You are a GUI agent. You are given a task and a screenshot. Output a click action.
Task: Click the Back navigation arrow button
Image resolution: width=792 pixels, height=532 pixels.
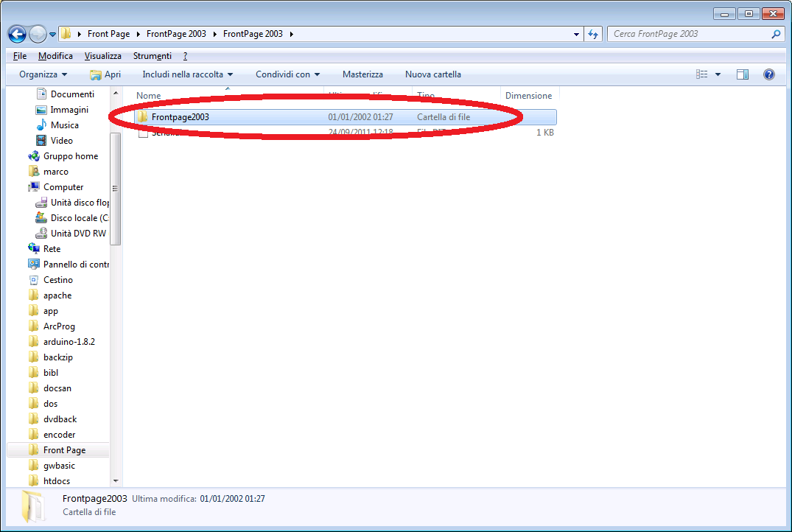pos(18,34)
